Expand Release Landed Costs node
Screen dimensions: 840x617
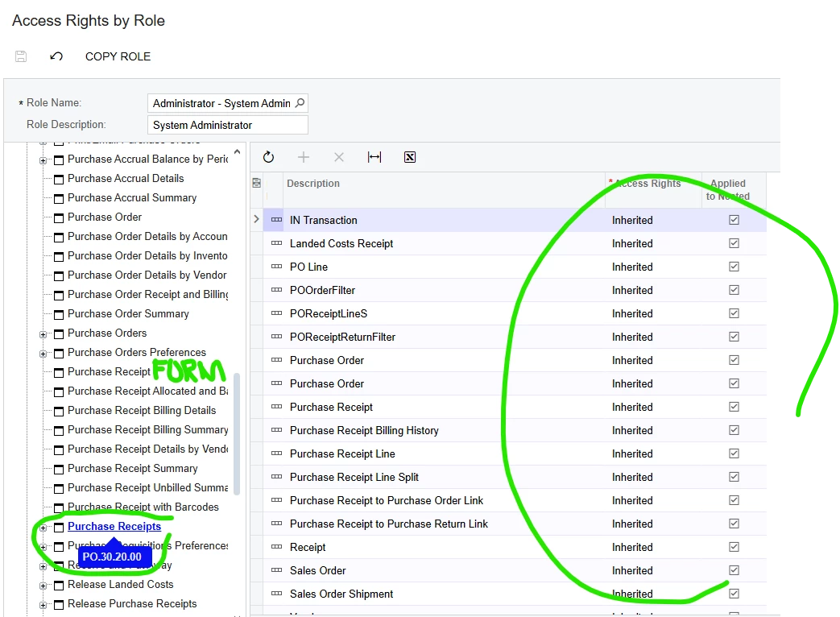click(x=43, y=586)
